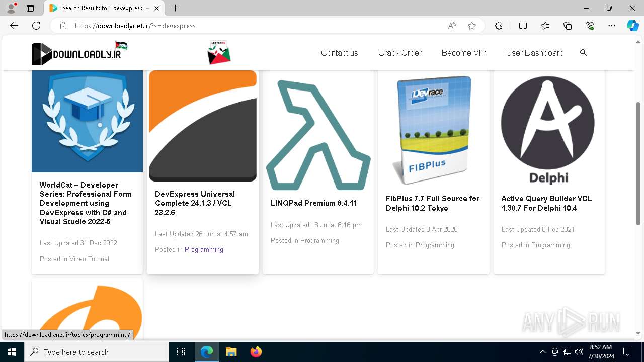This screenshot has width=644, height=362.
Task: Open the Favorites list icon
Action: [545, 26]
